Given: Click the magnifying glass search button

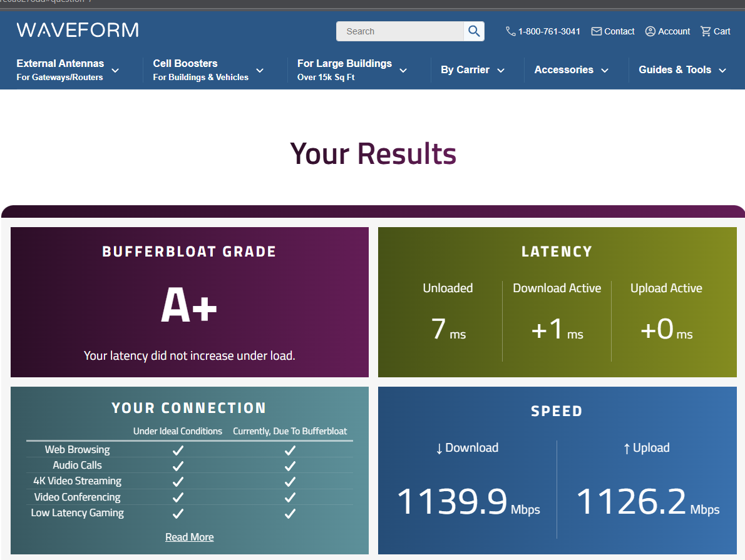Looking at the screenshot, I should point(474,31).
